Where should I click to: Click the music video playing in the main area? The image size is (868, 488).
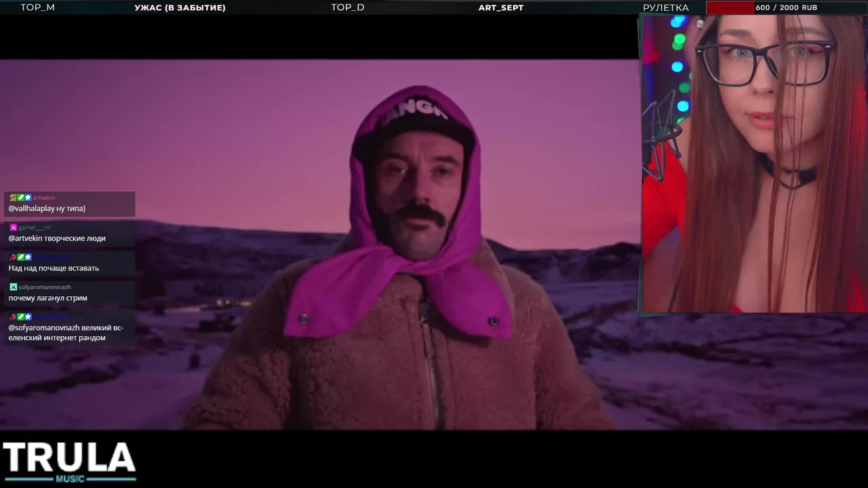319,244
